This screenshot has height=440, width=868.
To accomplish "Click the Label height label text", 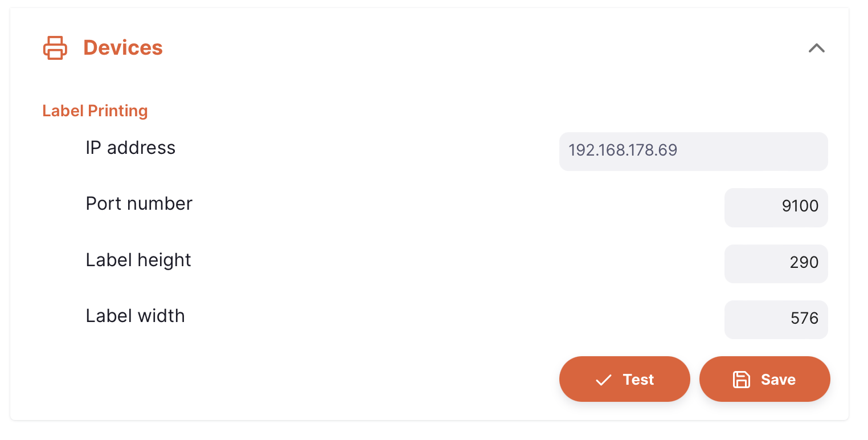I will click(x=138, y=260).
